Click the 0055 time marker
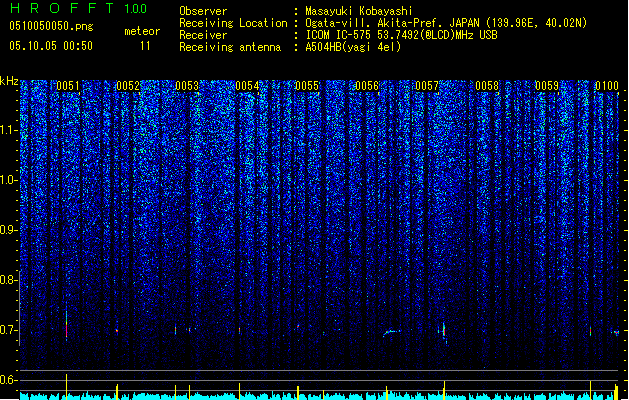Screen dimensions: 629x400 pyautogui.click(x=307, y=86)
